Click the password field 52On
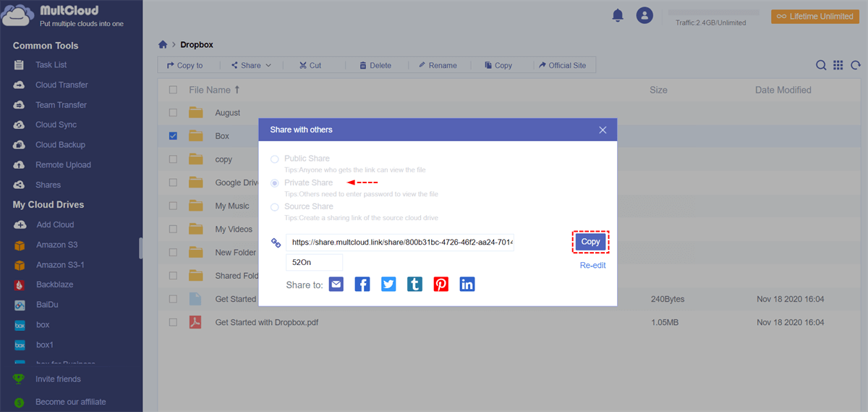Image resolution: width=868 pixels, height=412 pixels. click(314, 263)
